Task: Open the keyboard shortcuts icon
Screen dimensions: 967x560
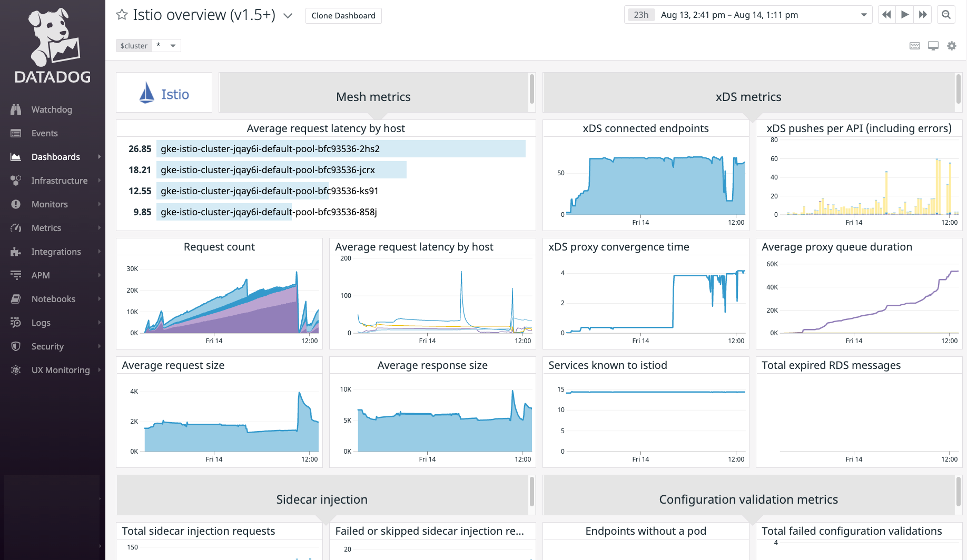Action: click(x=914, y=46)
